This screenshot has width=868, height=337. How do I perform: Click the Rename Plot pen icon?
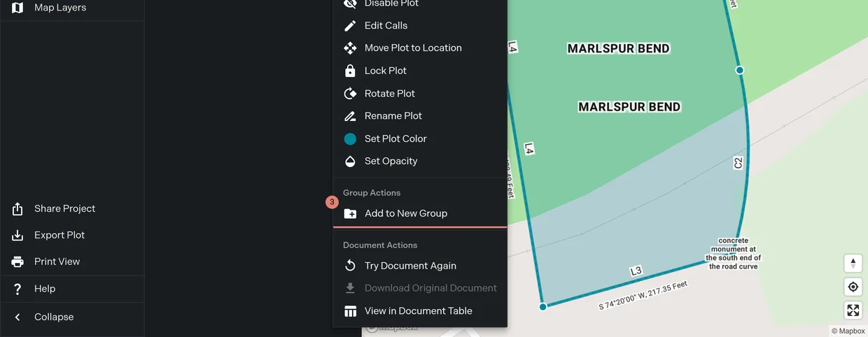point(350,116)
